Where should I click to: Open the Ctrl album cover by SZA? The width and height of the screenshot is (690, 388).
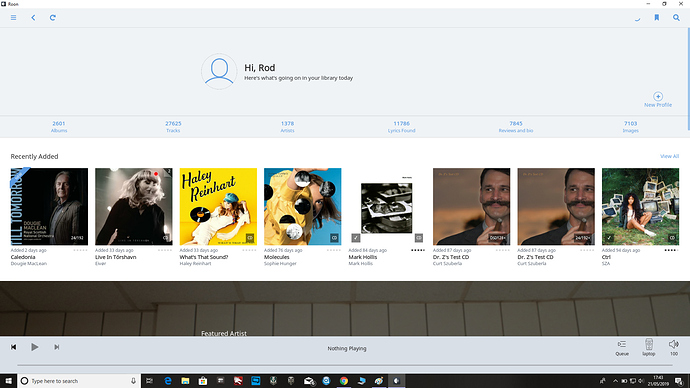[641, 206]
